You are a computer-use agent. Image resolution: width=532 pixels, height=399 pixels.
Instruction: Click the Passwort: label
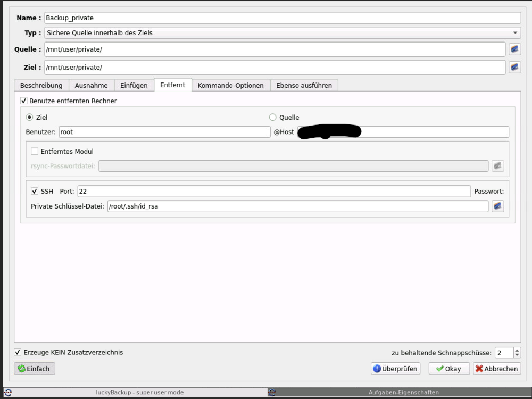(489, 191)
